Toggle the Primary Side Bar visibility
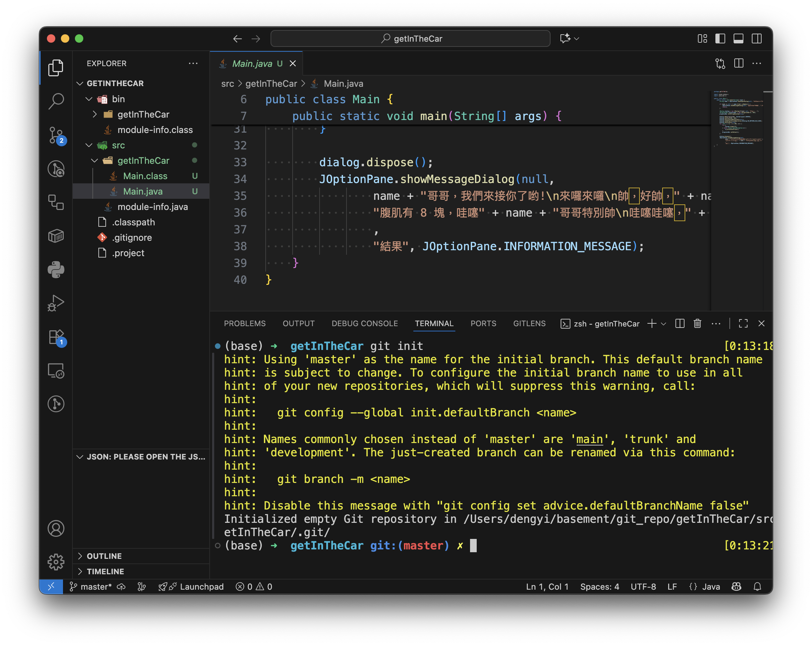 coord(720,38)
